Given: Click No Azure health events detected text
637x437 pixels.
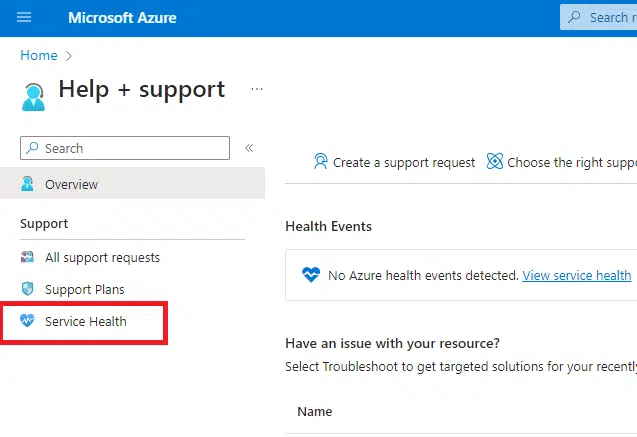Looking at the screenshot, I should [423, 275].
